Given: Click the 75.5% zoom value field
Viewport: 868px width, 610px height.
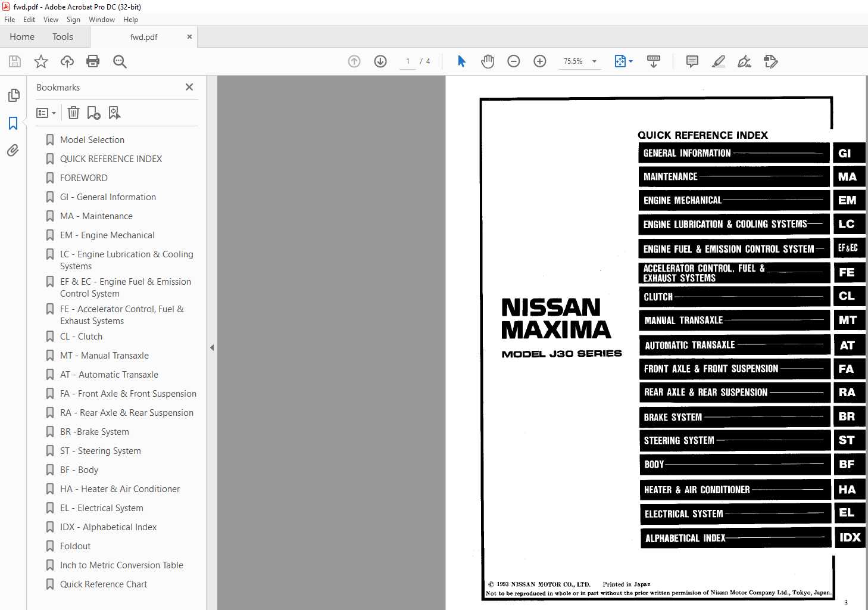Looking at the screenshot, I should tap(573, 61).
